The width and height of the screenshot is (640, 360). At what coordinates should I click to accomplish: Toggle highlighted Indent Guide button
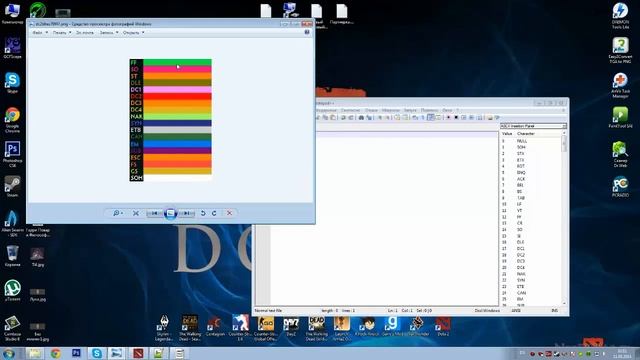click(431, 118)
